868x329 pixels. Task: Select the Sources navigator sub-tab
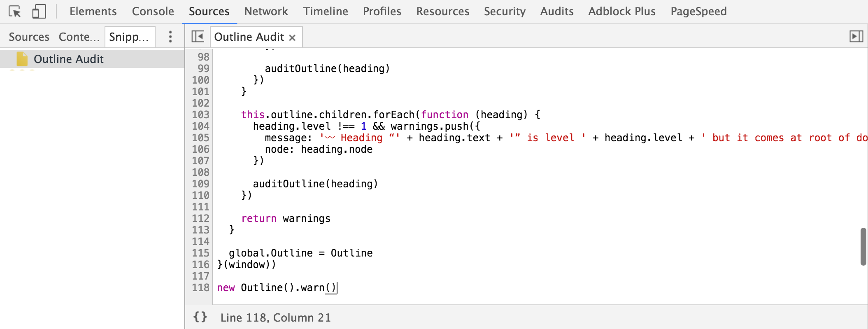[x=29, y=37]
